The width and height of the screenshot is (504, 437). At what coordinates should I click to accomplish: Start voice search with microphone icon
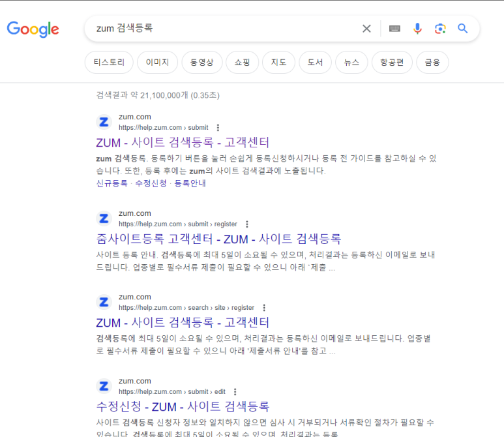pos(417,29)
